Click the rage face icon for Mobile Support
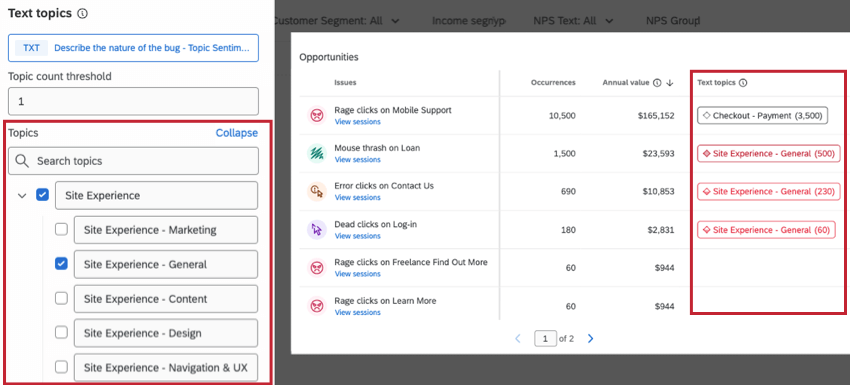The height and width of the screenshot is (385, 850). click(x=316, y=115)
